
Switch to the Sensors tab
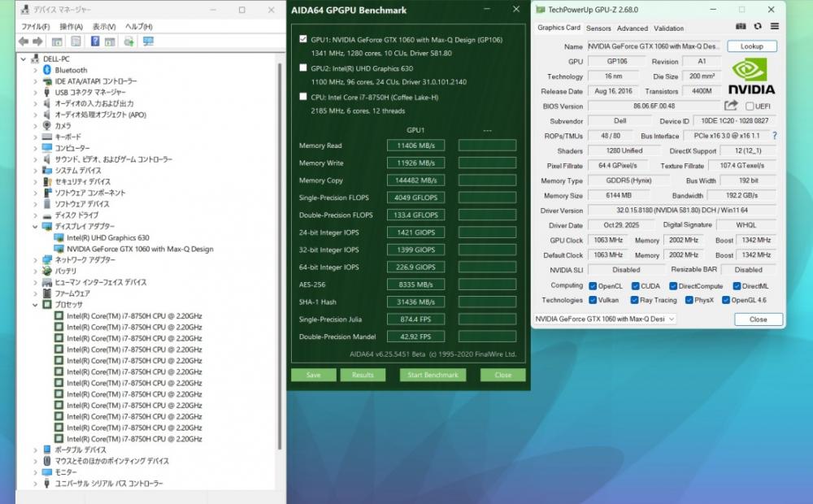click(x=598, y=28)
